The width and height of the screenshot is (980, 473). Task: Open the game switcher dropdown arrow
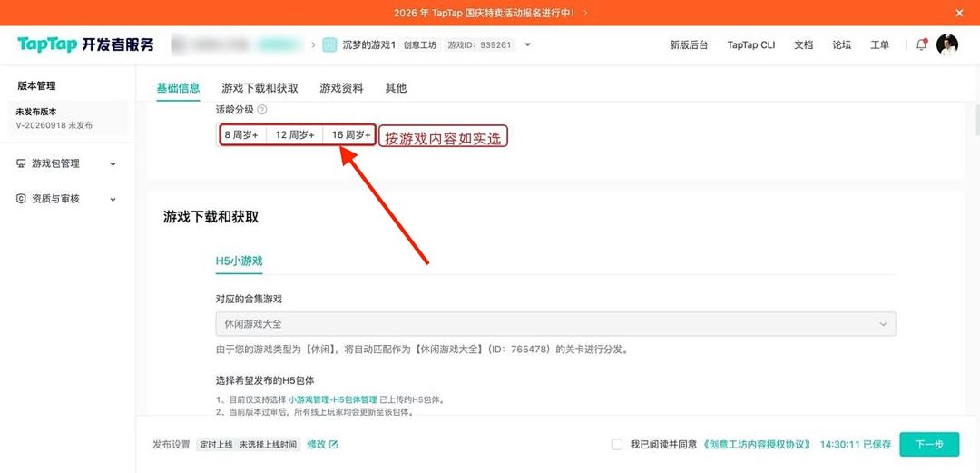[527, 45]
